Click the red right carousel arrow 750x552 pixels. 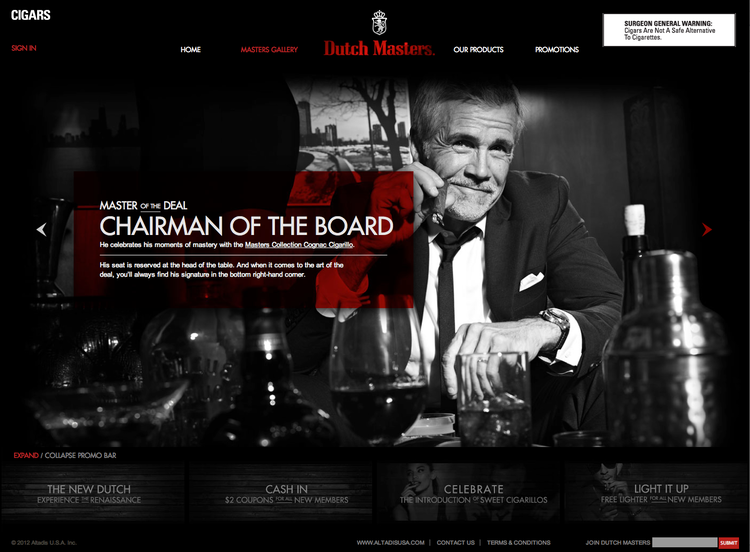click(706, 230)
